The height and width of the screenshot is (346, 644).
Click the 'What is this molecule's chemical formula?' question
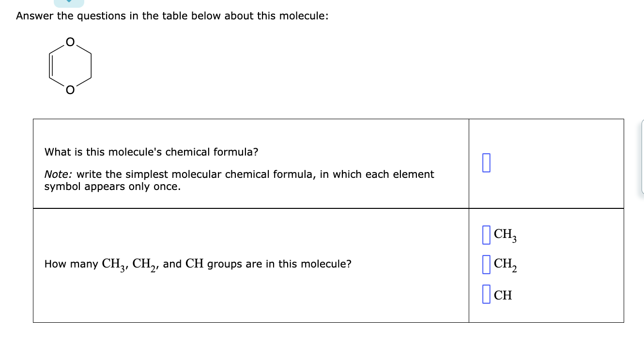tap(151, 152)
